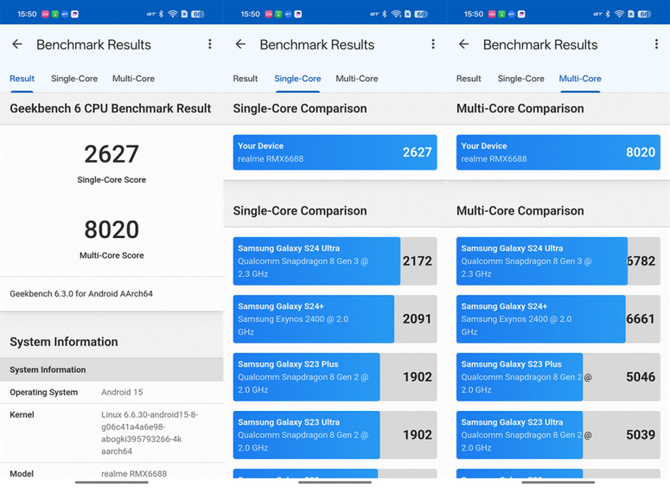The height and width of the screenshot is (488, 670).
Task: Tap Model realme RMX6688 row
Action: click(112, 473)
